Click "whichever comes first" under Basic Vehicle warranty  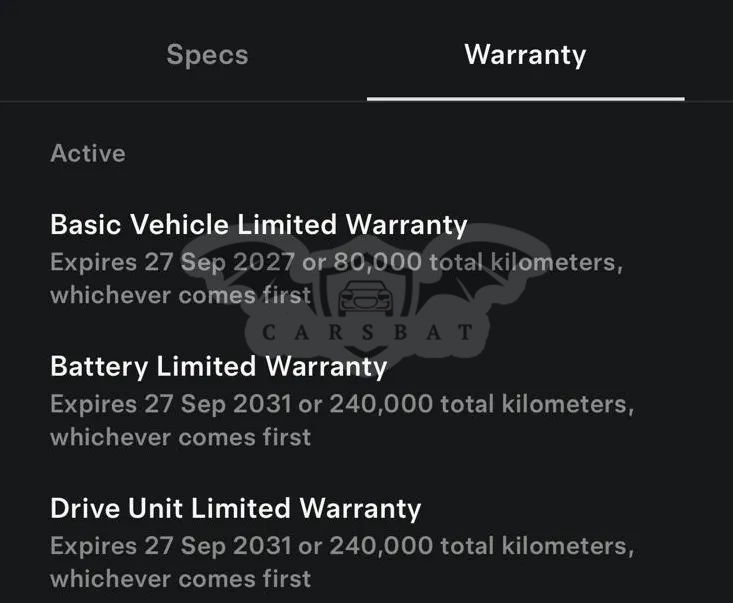click(x=180, y=295)
